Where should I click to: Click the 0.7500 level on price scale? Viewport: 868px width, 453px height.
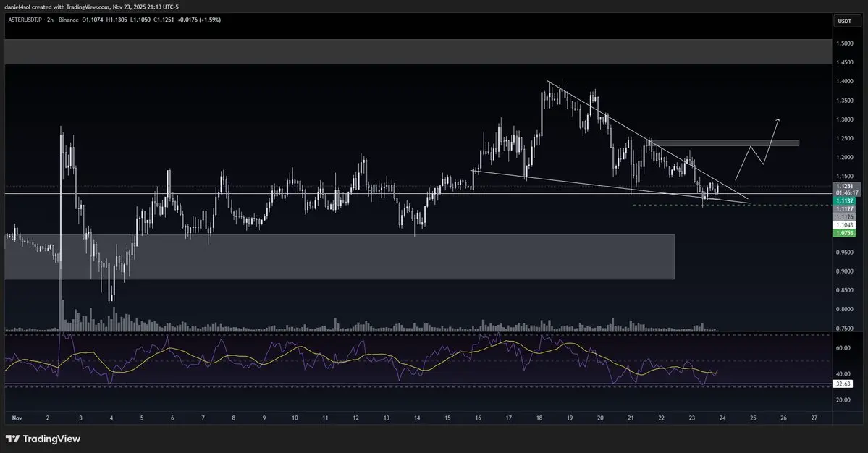844,328
